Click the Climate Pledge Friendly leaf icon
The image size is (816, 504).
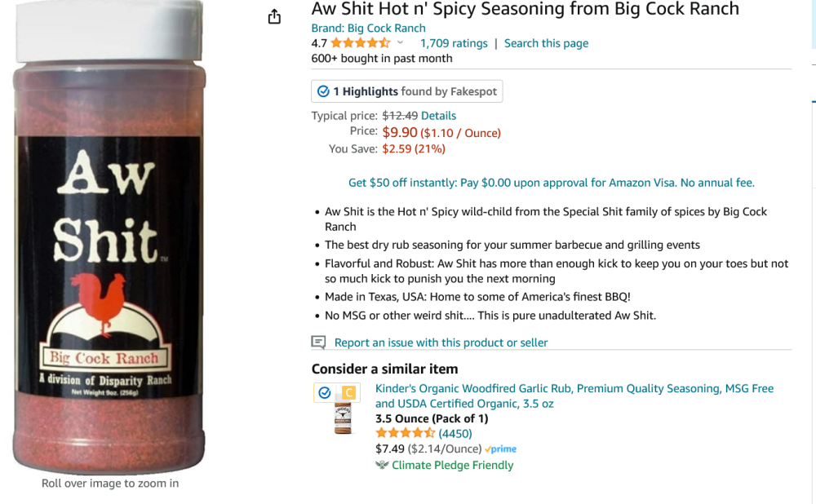pos(382,465)
